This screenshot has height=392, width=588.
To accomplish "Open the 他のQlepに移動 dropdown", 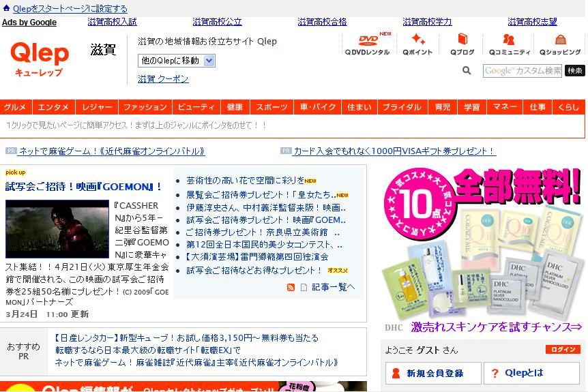I will [177, 61].
